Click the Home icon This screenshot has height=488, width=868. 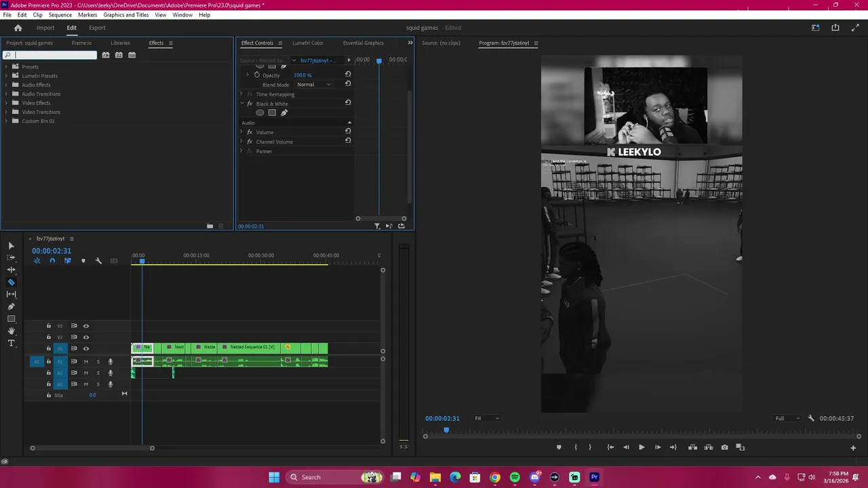pyautogui.click(x=18, y=28)
